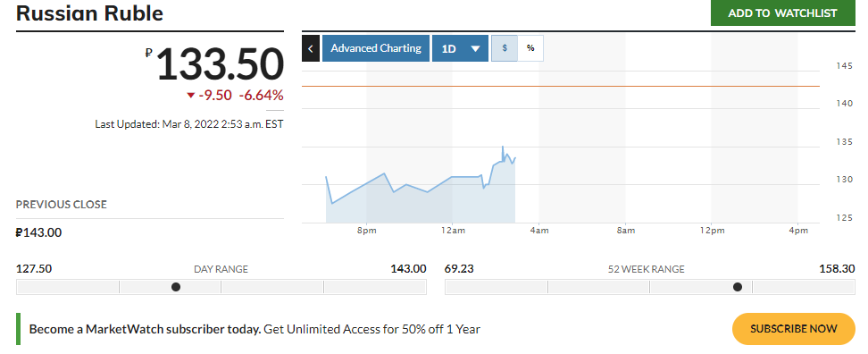Viewport: 868px width, 354px height.
Task: Click the ruble currency symbol
Action: point(148,53)
